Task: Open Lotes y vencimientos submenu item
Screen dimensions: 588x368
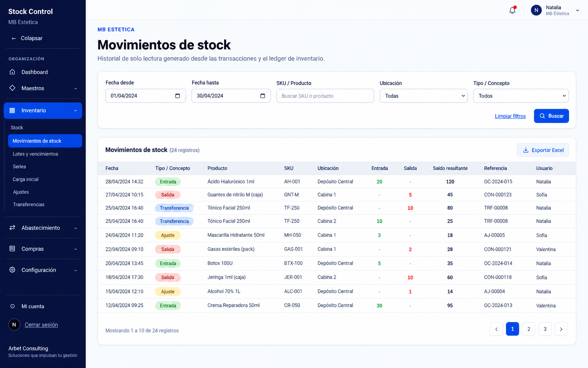Action: (x=35, y=154)
